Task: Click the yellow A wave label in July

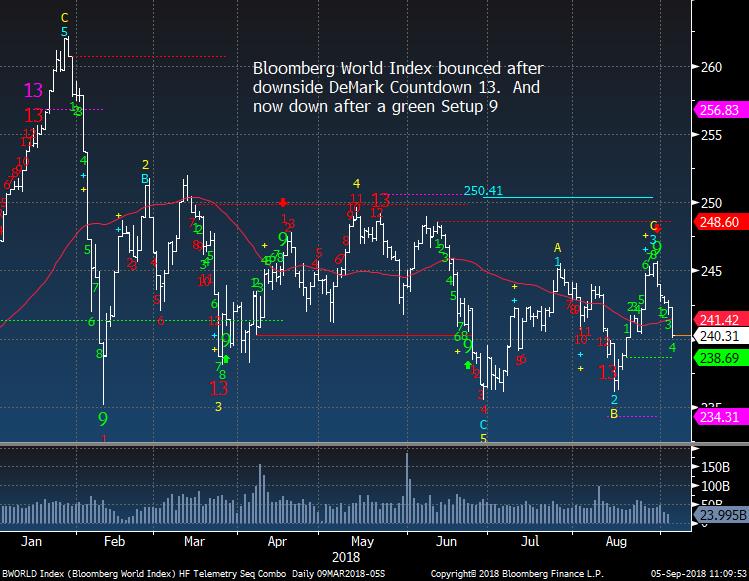Action: tap(558, 248)
